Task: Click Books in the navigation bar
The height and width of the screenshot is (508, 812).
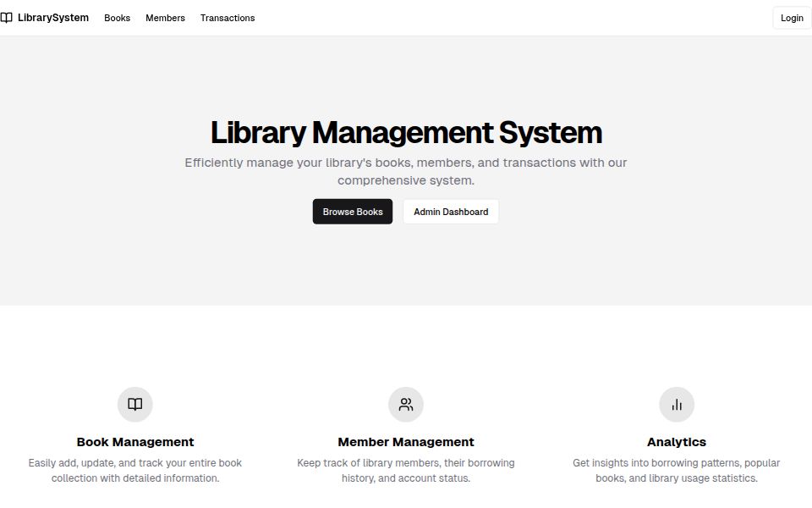Action: (x=117, y=18)
